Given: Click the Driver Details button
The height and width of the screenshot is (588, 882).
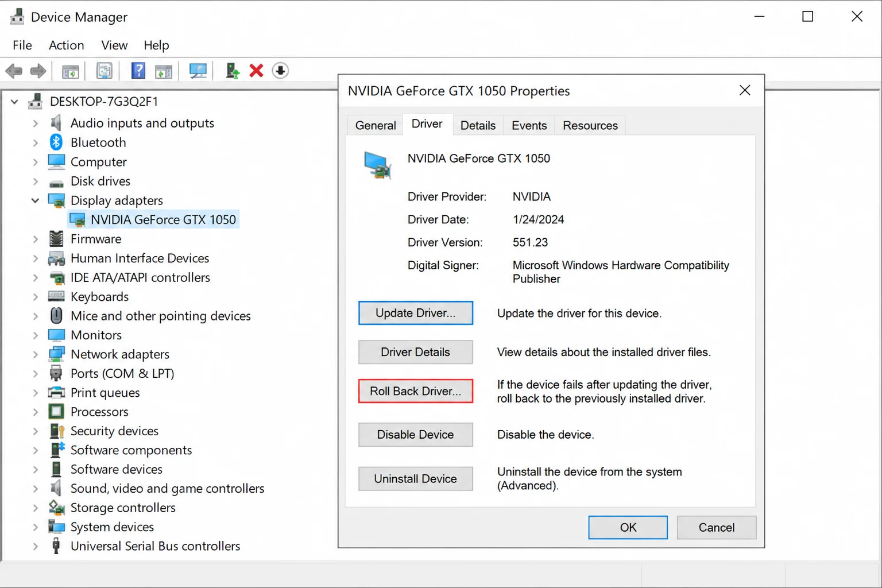Looking at the screenshot, I should (416, 352).
